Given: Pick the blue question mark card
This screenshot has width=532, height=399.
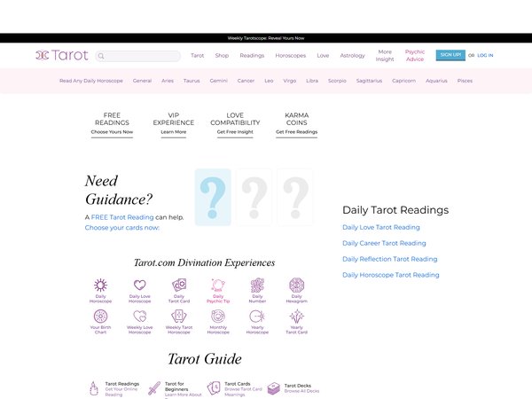Looking at the screenshot, I should tap(213, 197).
